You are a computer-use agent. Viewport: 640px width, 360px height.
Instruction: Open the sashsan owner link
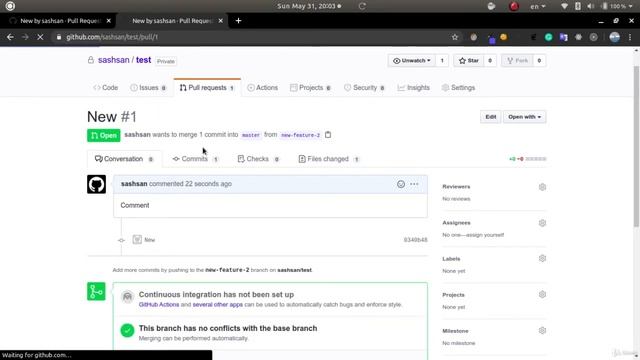coord(113,60)
